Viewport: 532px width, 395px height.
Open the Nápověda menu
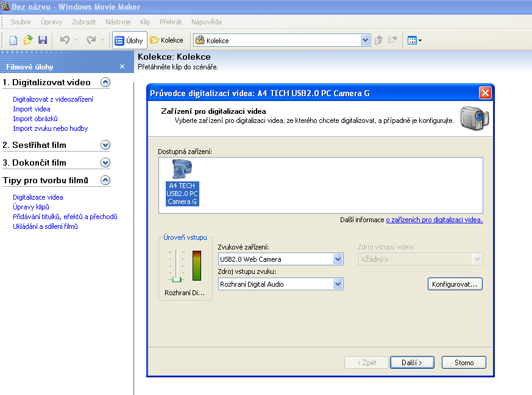(x=207, y=22)
